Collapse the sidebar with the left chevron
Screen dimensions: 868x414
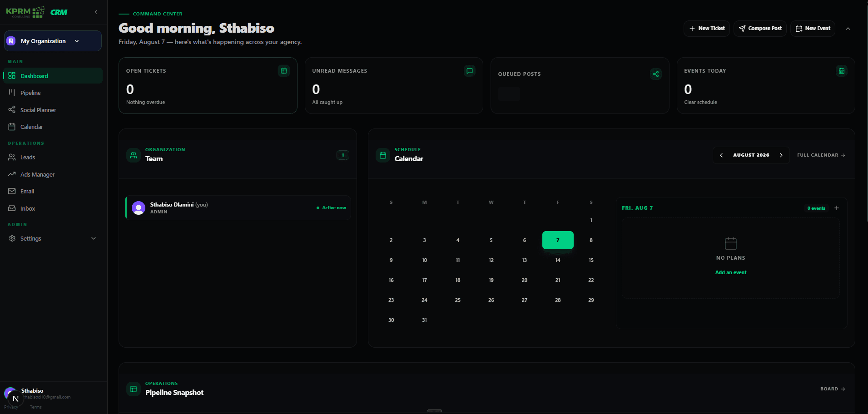tap(96, 12)
